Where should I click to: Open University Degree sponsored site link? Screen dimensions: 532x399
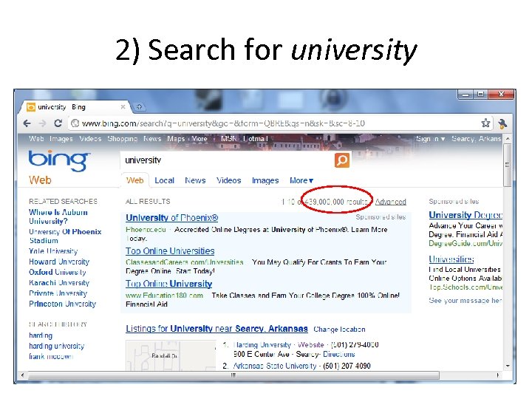click(465, 215)
